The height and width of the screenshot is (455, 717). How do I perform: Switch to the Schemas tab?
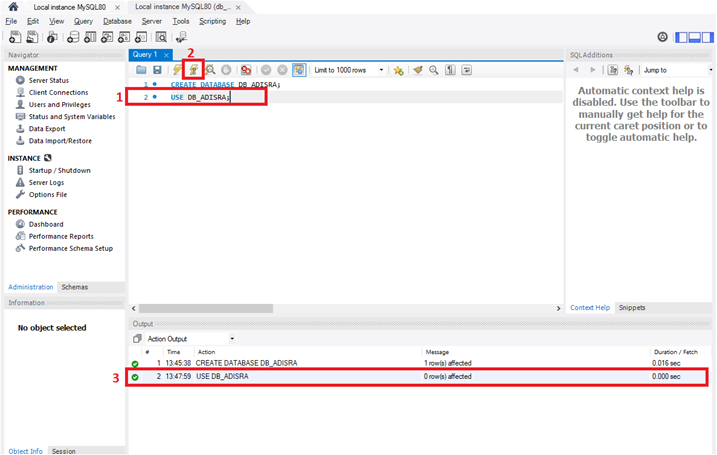click(75, 287)
